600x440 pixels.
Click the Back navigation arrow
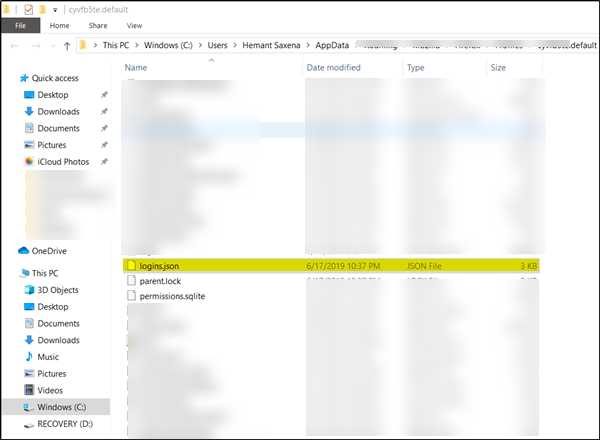[15, 46]
